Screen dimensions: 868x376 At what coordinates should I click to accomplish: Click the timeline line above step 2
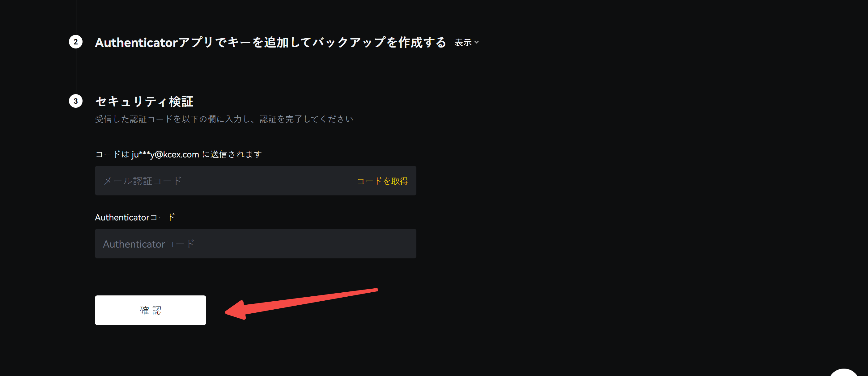tap(76, 17)
